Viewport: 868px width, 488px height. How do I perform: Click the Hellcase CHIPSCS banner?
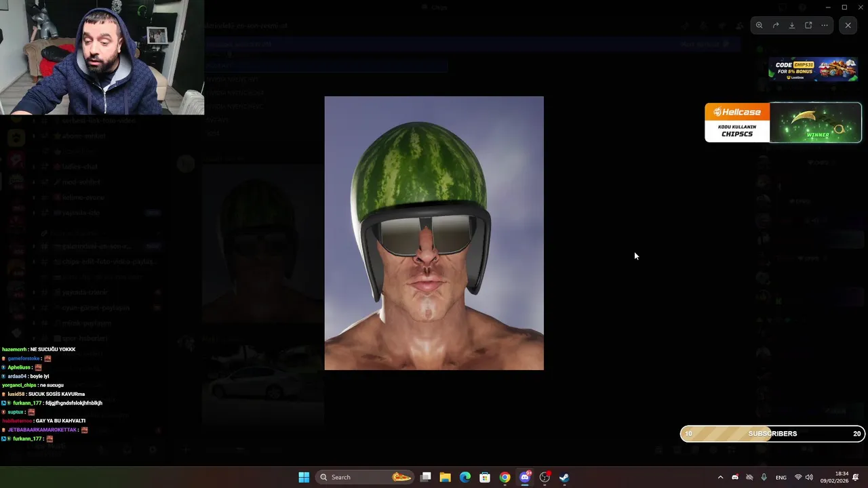[x=783, y=123]
